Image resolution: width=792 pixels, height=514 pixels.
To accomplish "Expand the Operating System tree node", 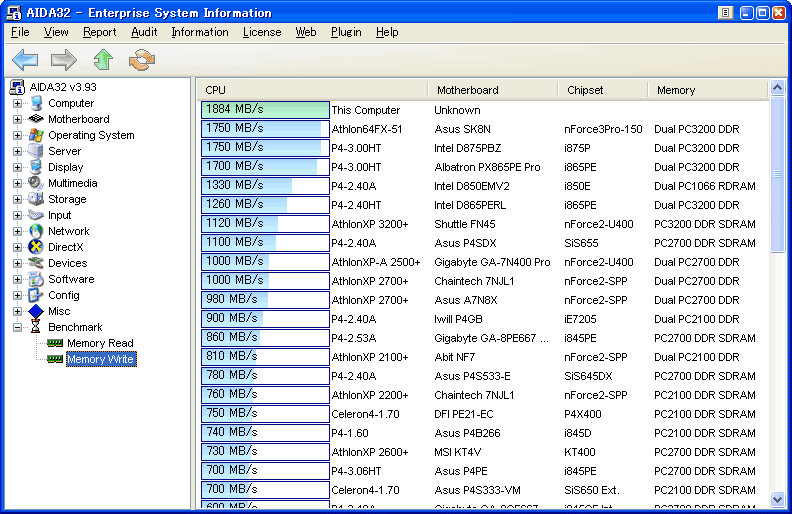I will [17, 135].
